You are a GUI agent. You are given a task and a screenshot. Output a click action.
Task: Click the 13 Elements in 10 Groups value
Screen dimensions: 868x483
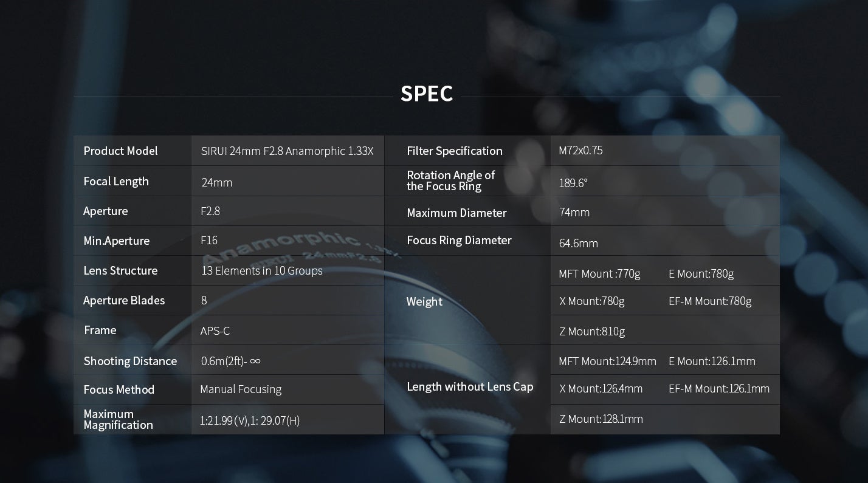point(262,270)
